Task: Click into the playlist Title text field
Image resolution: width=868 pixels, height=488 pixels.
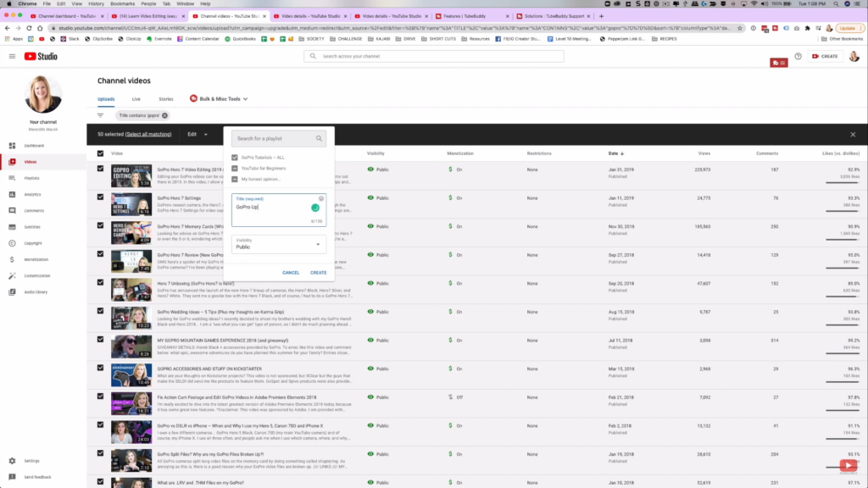Action: click(x=278, y=210)
